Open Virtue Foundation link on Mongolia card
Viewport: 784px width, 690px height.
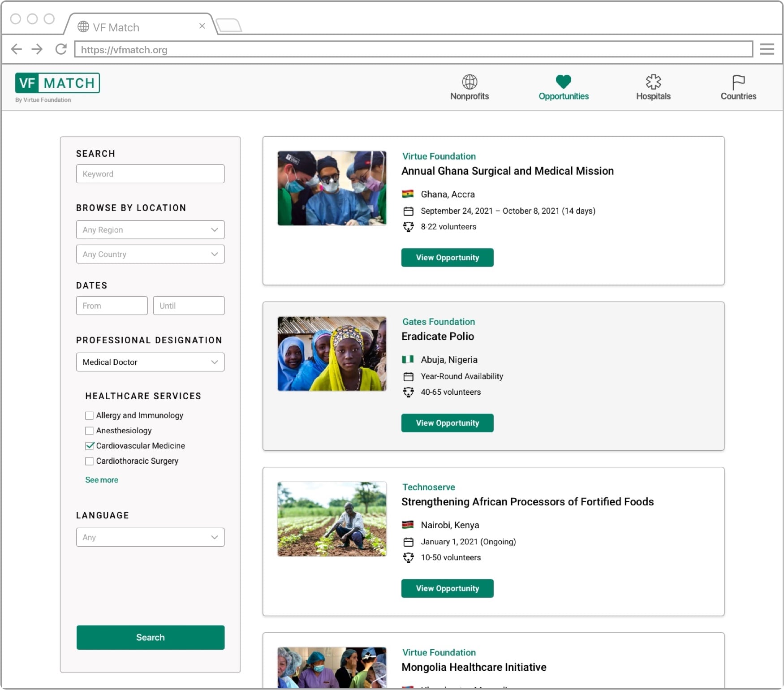[x=439, y=652]
